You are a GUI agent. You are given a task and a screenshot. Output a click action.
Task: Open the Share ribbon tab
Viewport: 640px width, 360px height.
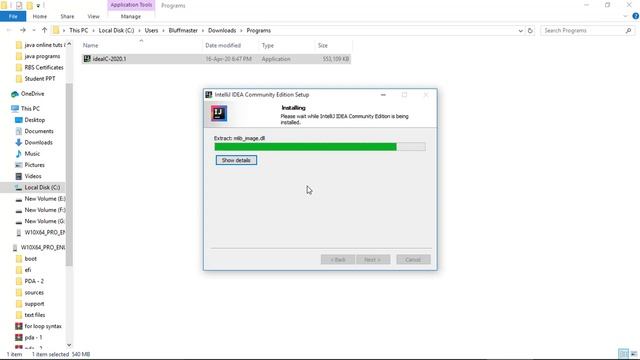67,16
